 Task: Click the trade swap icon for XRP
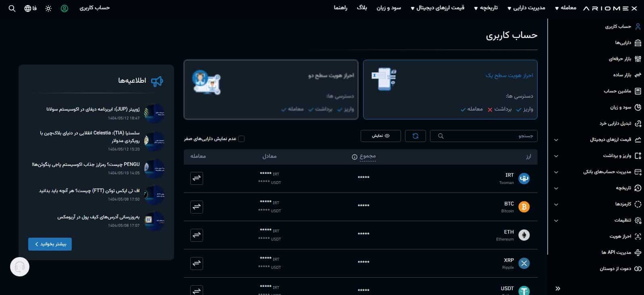tap(197, 263)
